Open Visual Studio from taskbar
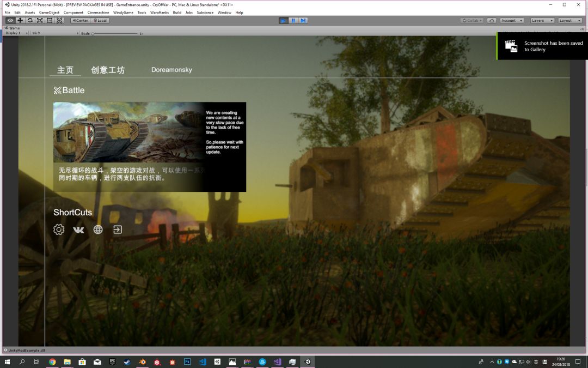This screenshot has height=368, width=588. [277, 361]
